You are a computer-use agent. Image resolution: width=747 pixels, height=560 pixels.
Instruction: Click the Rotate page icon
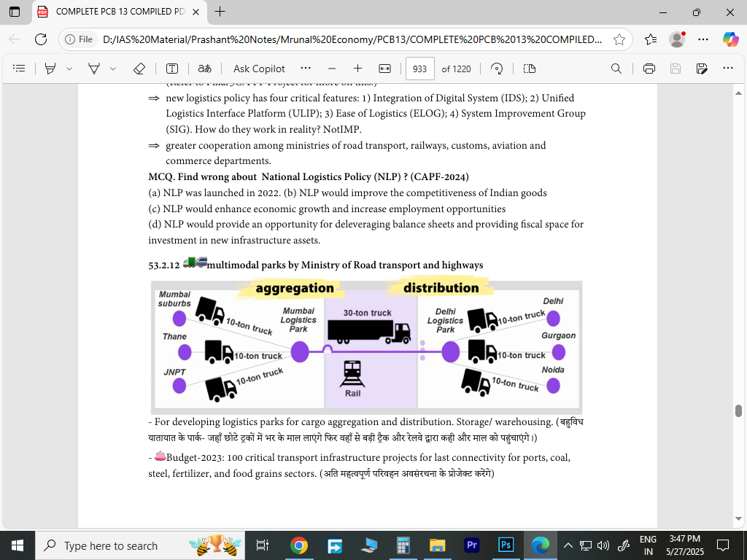(x=497, y=69)
